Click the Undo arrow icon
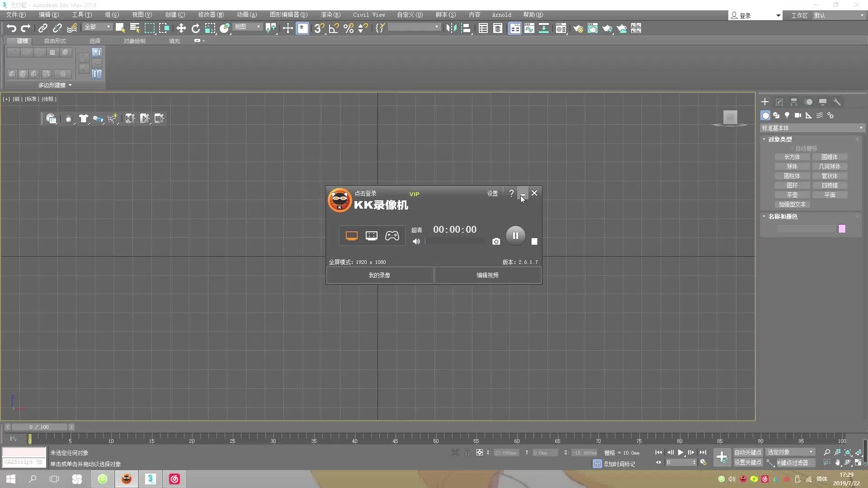Screen dimensions: 868x488 [11, 28]
